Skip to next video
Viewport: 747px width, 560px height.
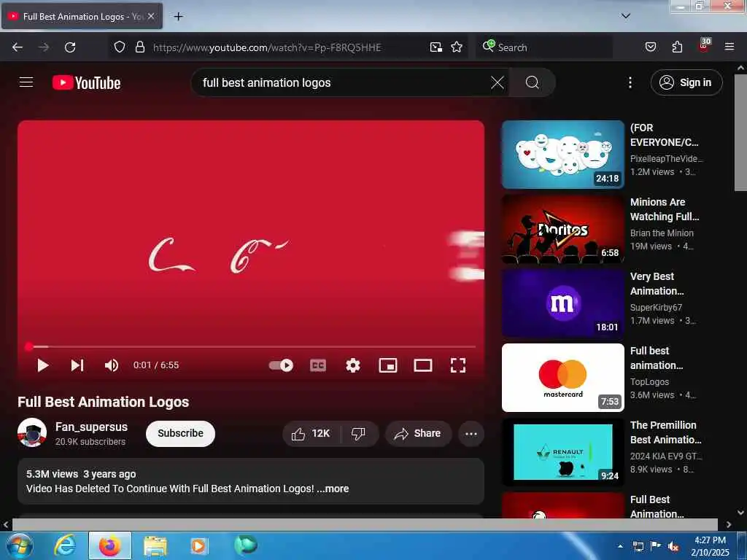(x=77, y=365)
